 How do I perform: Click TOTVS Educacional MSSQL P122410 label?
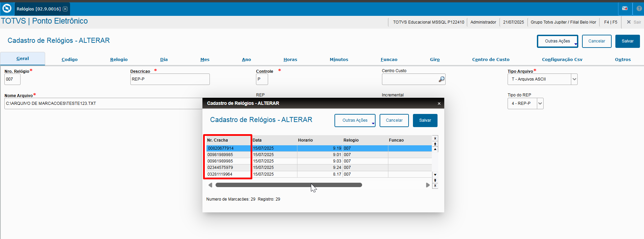coord(428,22)
